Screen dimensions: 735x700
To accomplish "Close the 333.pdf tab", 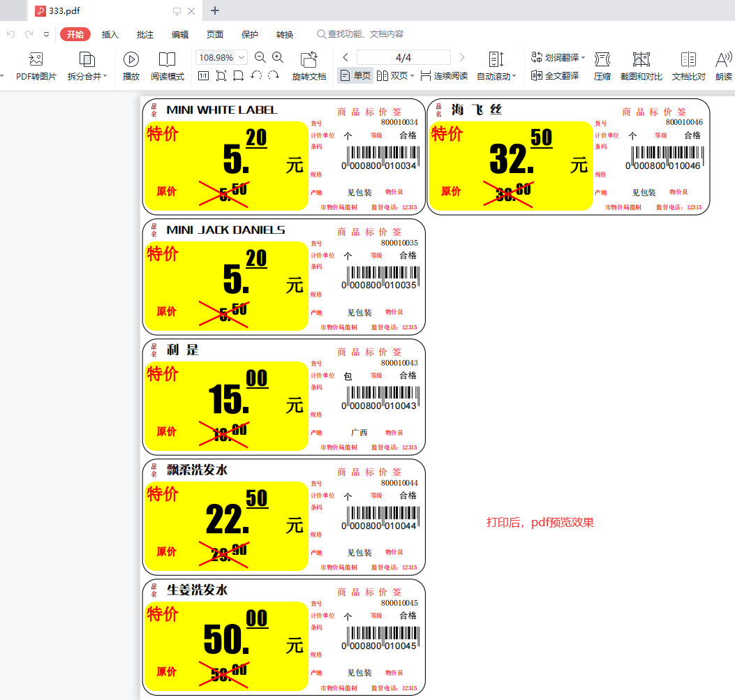I will pos(191,10).
